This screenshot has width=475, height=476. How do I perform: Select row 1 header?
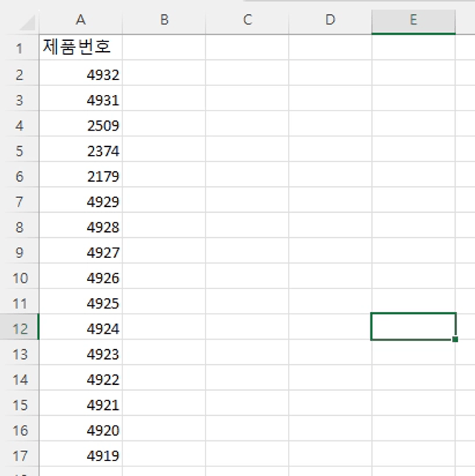point(19,49)
